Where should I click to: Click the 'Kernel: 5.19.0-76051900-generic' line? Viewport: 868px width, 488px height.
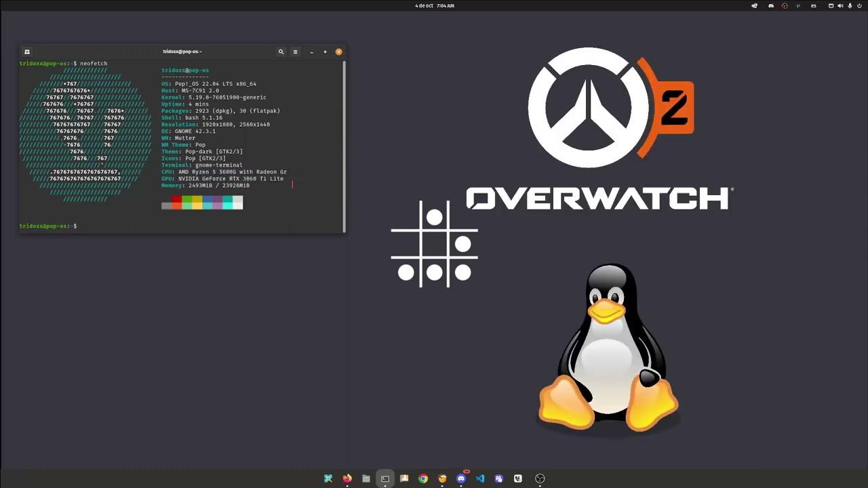pos(214,98)
